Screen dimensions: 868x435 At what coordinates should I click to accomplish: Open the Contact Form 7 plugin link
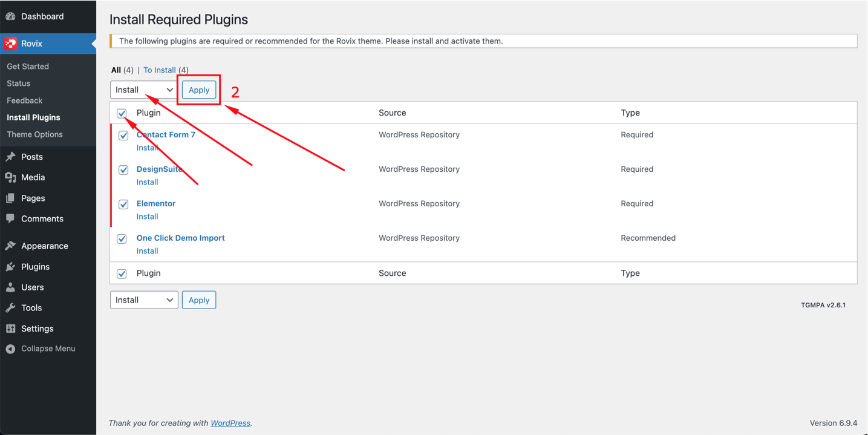[x=166, y=135]
